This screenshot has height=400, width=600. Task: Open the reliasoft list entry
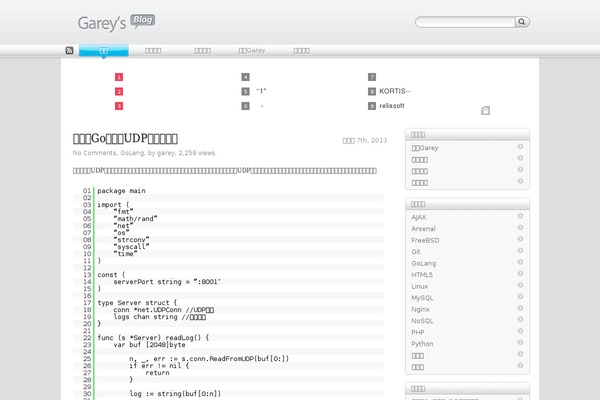391,106
